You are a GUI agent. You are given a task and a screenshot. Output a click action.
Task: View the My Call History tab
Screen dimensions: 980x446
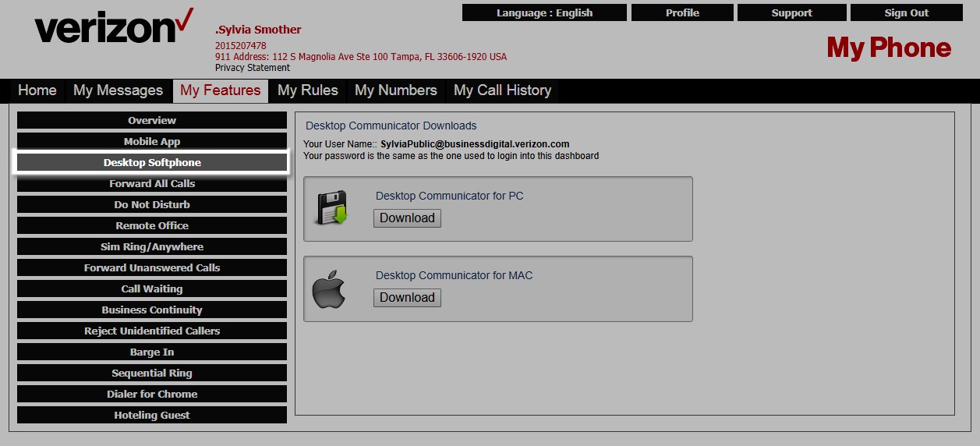click(503, 90)
